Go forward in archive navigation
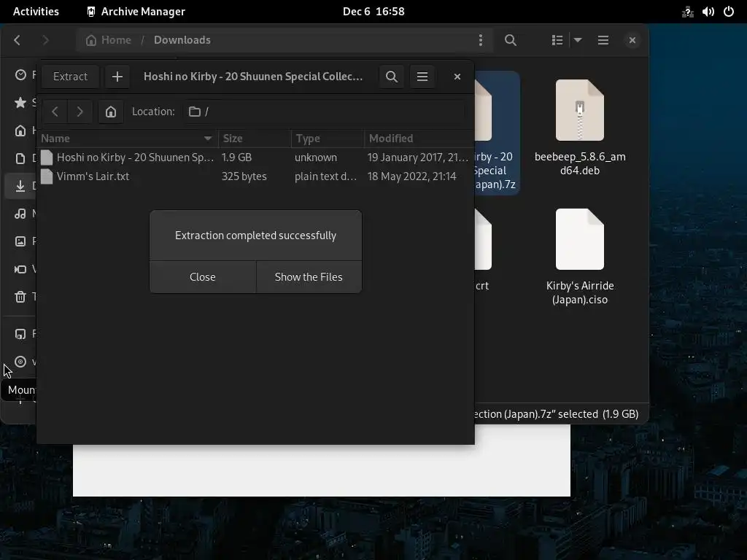 pos(80,112)
